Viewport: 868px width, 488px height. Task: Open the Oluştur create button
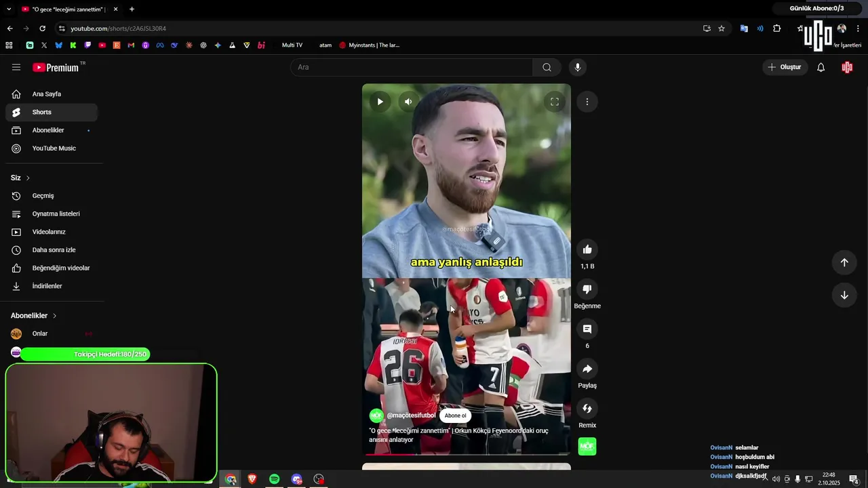pos(785,67)
